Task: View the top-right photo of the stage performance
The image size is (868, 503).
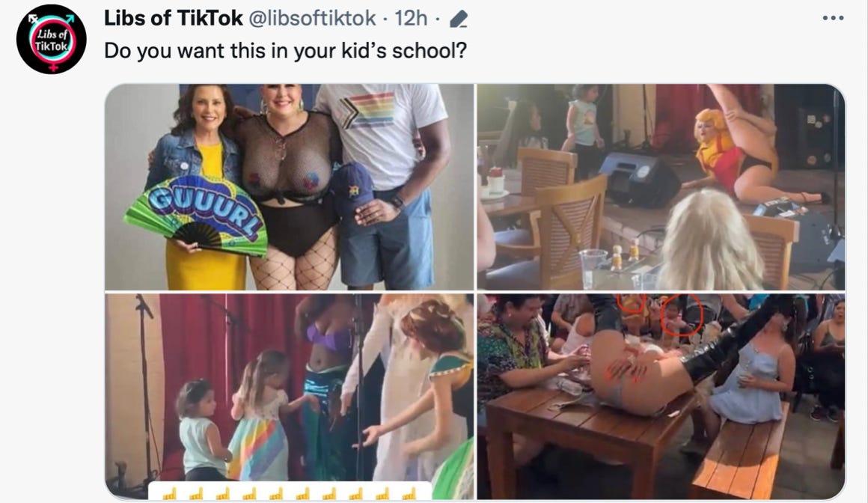Action: coord(661,187)
